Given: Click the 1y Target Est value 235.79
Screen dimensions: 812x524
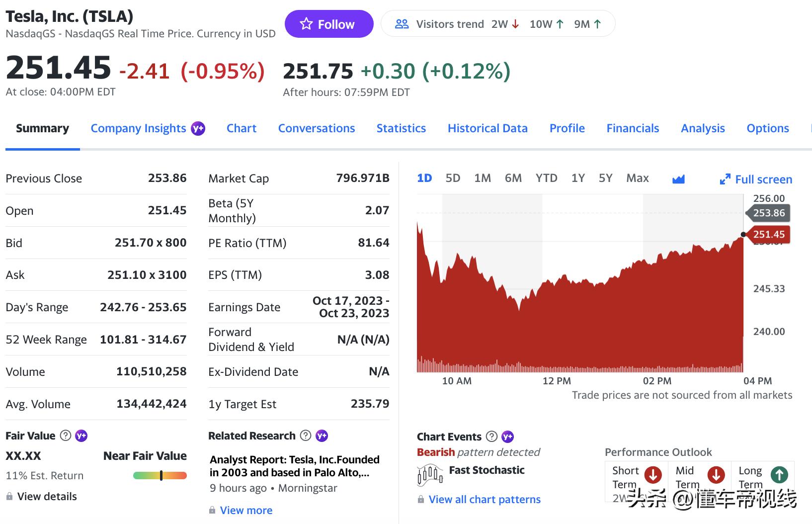Looking at the screenshot, I should coord(370,404).
